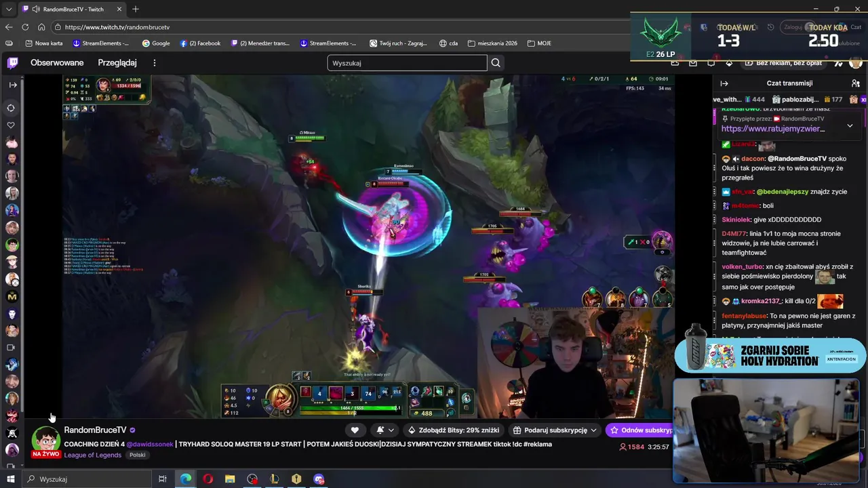Open the (2) Facebook bookmark
This screenshot has height=488, width=868.
(200, 43)
